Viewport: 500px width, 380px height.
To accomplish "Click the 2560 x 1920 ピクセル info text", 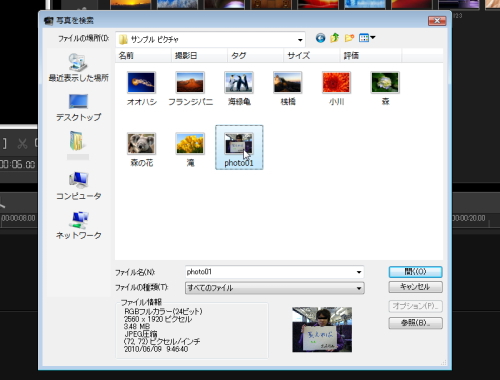I will click(158, 319).
